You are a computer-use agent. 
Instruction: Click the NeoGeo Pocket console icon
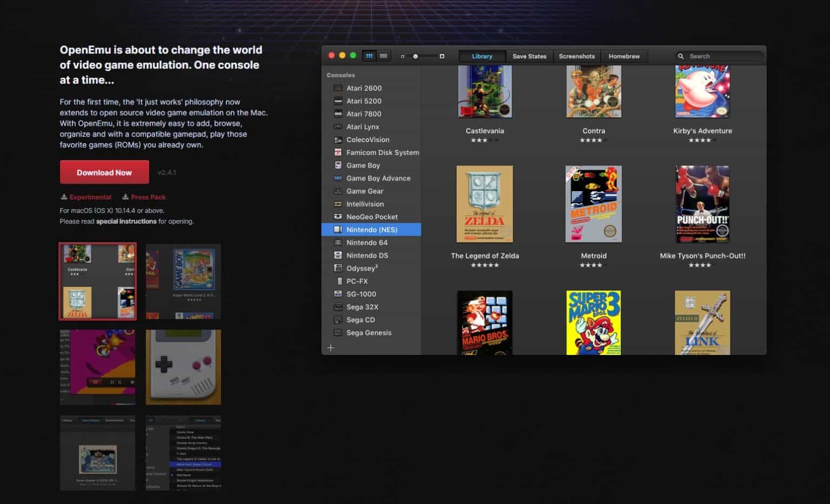click(338, 217)
